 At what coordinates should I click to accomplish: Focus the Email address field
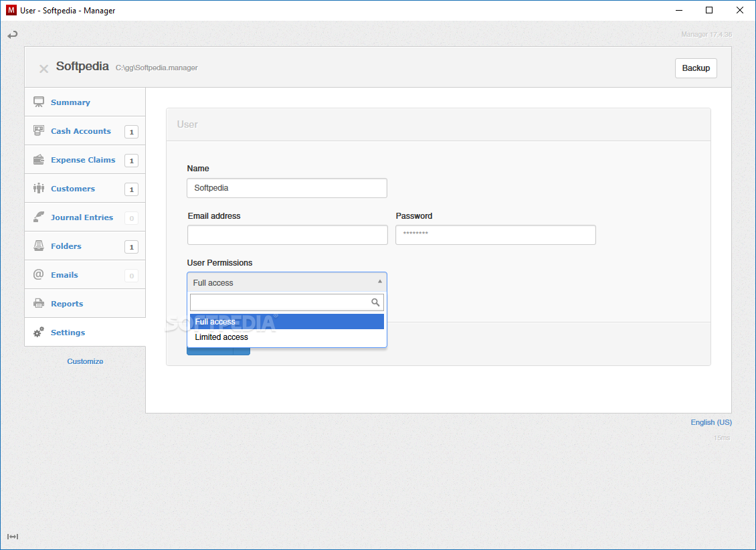click(288, 235)
